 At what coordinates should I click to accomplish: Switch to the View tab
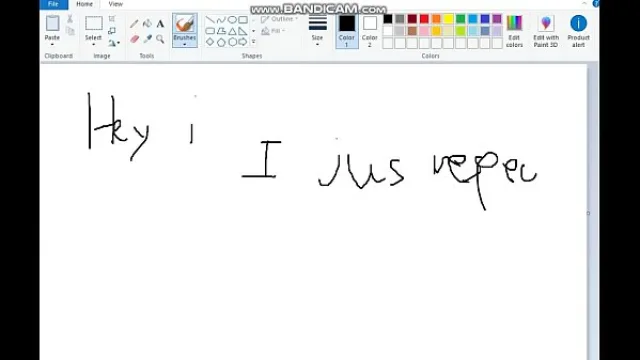116,4
